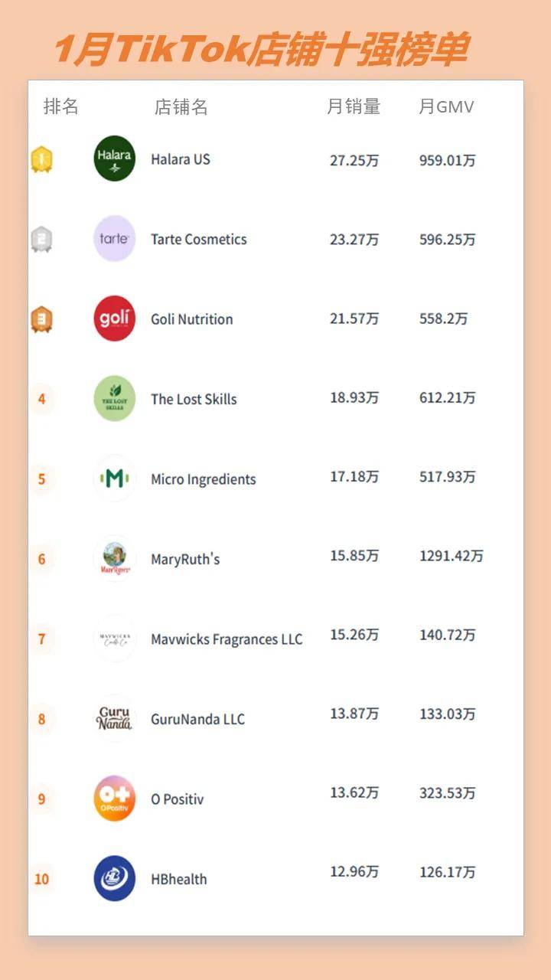Open the Halara US store name
Image resolution: width=551 pixels, height=980 pixels.
[181, 159]
